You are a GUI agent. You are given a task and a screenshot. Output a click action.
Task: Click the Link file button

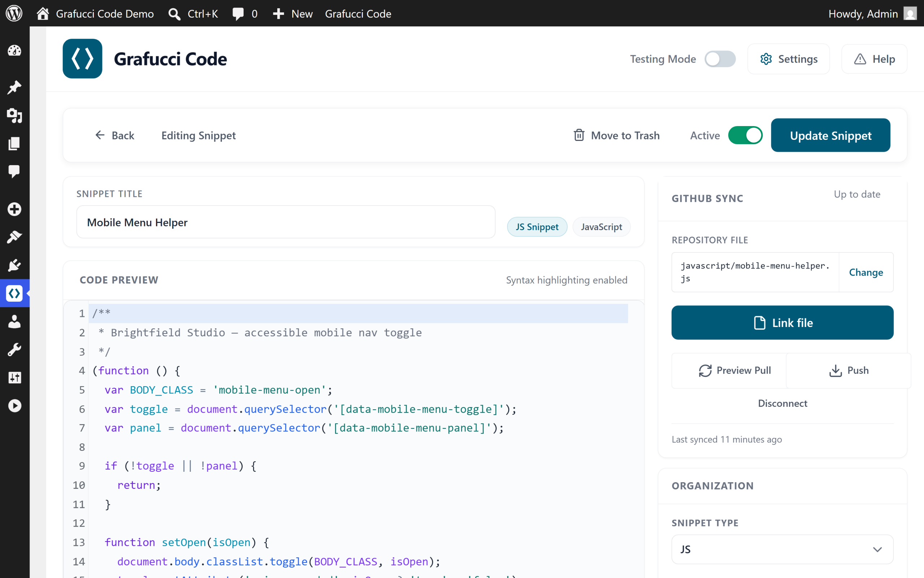tap(783, 323)
